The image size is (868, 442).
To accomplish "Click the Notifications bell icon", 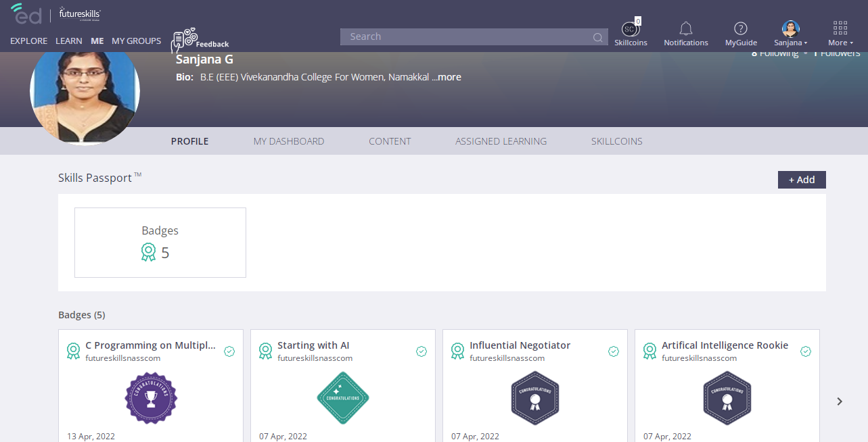I will [685, 28].
